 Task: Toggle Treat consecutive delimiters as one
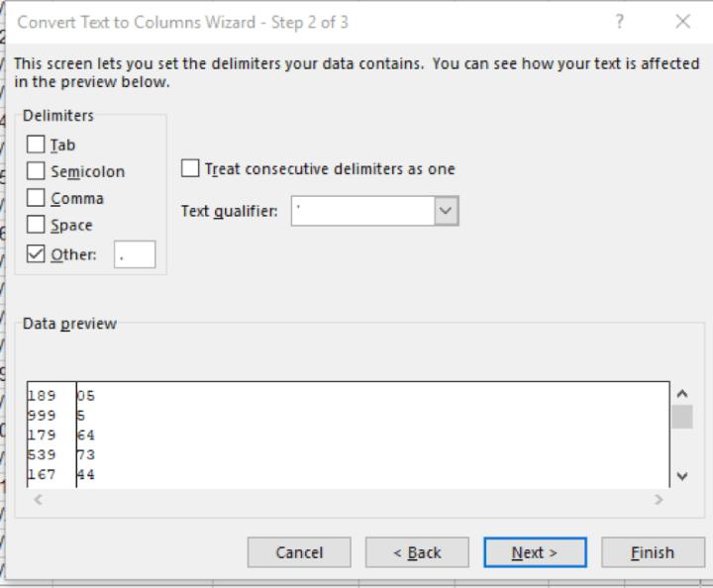191,169
